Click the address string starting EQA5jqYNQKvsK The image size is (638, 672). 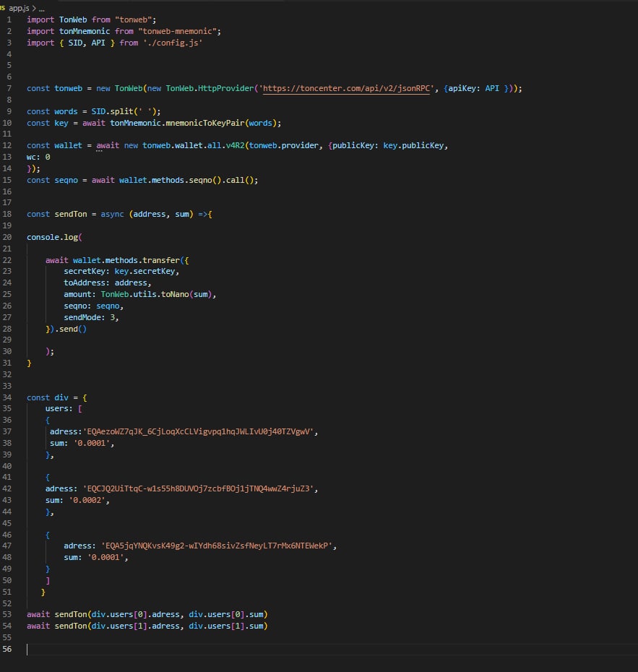[217, 546]
